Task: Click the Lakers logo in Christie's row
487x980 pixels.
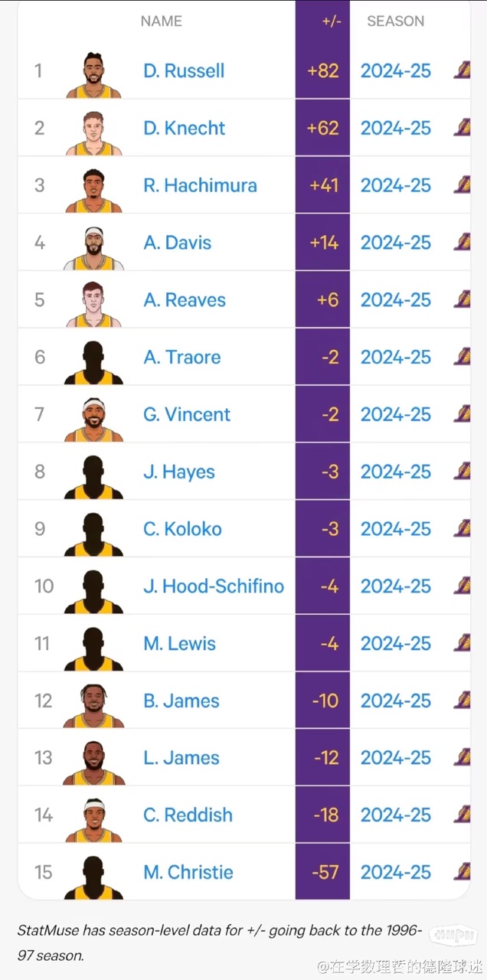Action: tap(462, 872)
